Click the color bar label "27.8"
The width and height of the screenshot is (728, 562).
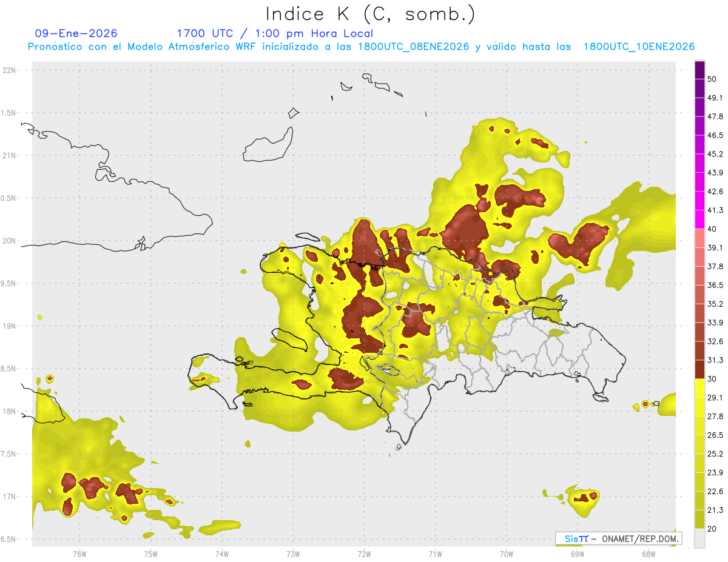click(x=715, y=416)
